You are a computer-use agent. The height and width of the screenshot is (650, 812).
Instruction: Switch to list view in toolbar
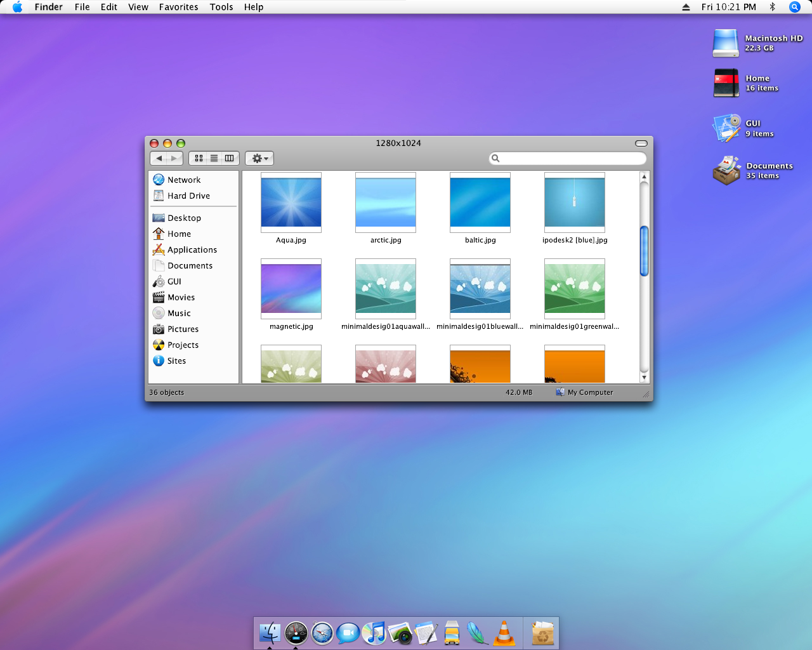(x=214, y=158)
